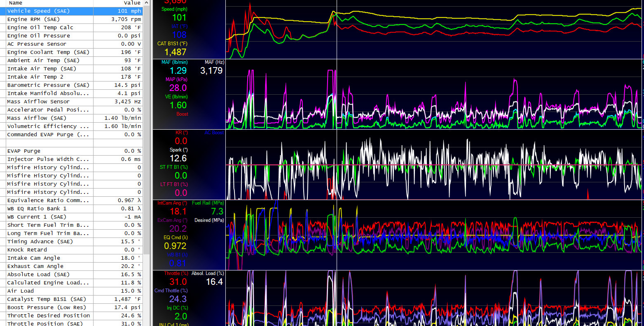The width and height of the screenshot is (644, 326).
Task: Click the 1,487 catalyst temp chart value
Action: tap(176, 52)
